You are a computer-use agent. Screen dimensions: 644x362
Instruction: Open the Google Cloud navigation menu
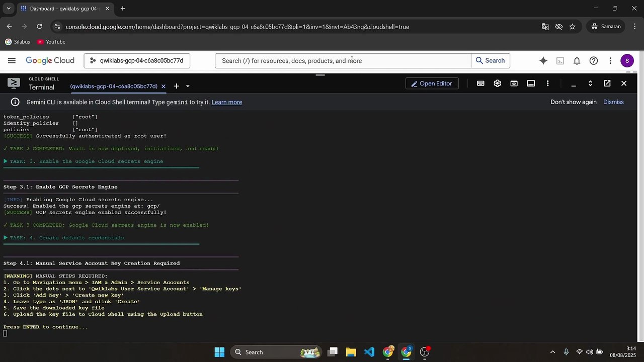[x=12, y=61]
